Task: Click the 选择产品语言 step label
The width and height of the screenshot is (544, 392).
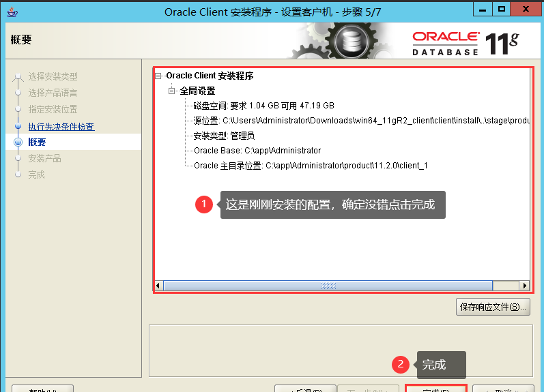Action: click(53, 93)
